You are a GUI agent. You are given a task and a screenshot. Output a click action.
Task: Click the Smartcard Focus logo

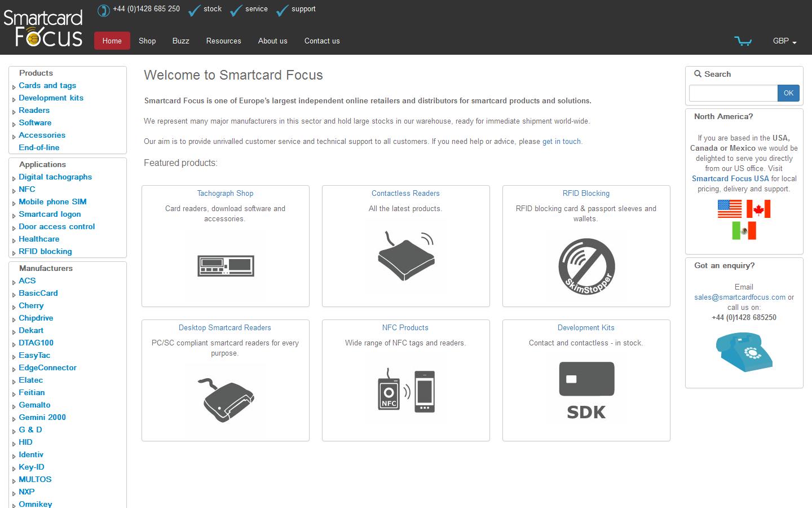tap(43, 27)
